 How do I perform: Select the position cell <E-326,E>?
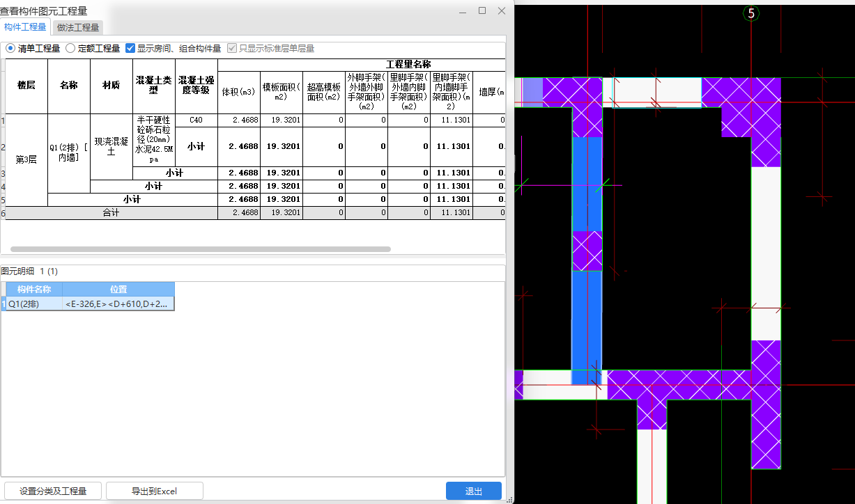coord(118,304)
